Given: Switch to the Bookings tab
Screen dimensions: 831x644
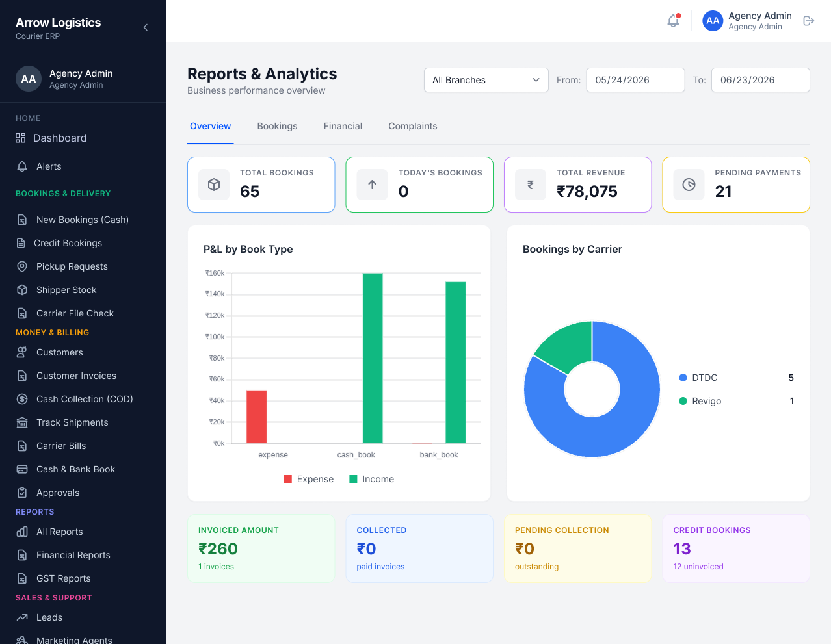Looking at the screenshot, I should [277, 126].
